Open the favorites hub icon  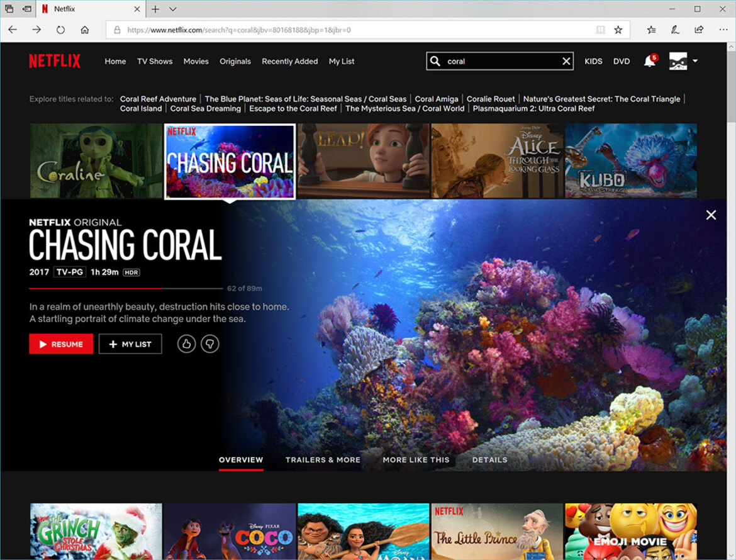(651, 30)
